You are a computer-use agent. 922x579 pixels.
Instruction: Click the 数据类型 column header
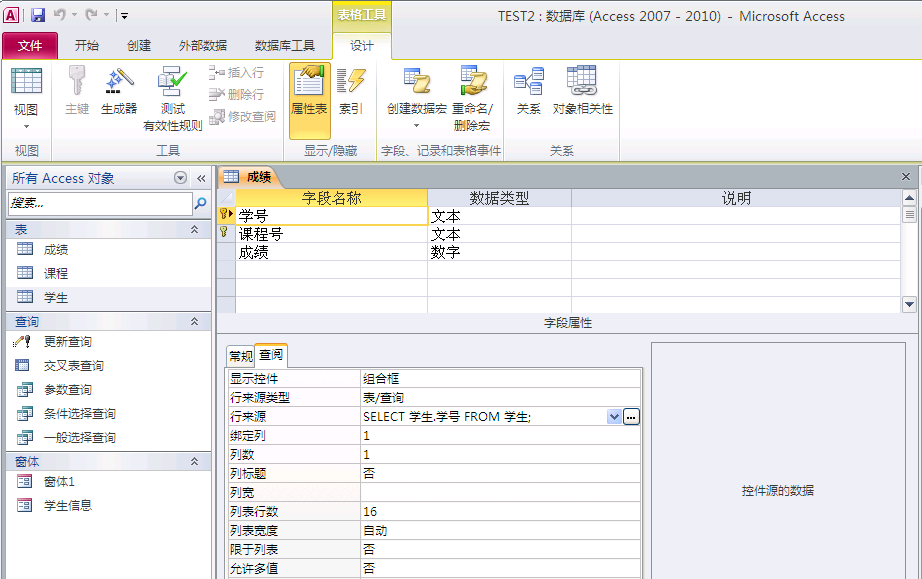pos(499,198)
